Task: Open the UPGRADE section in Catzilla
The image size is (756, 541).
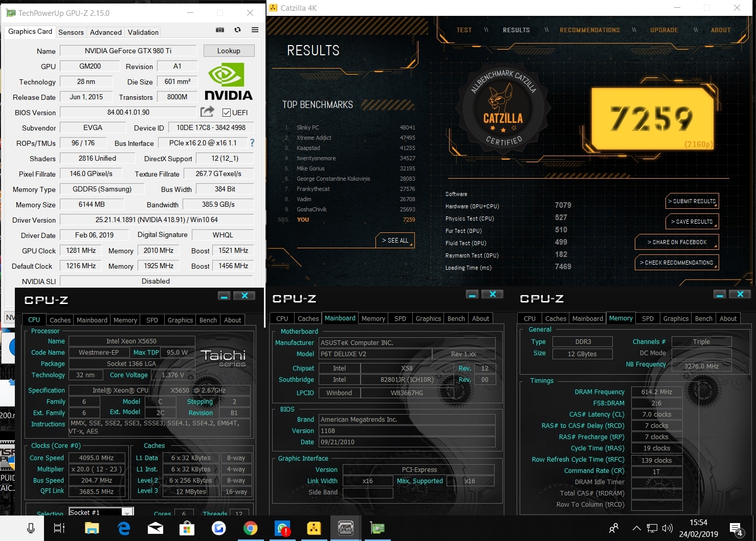Action: point(664,30)
